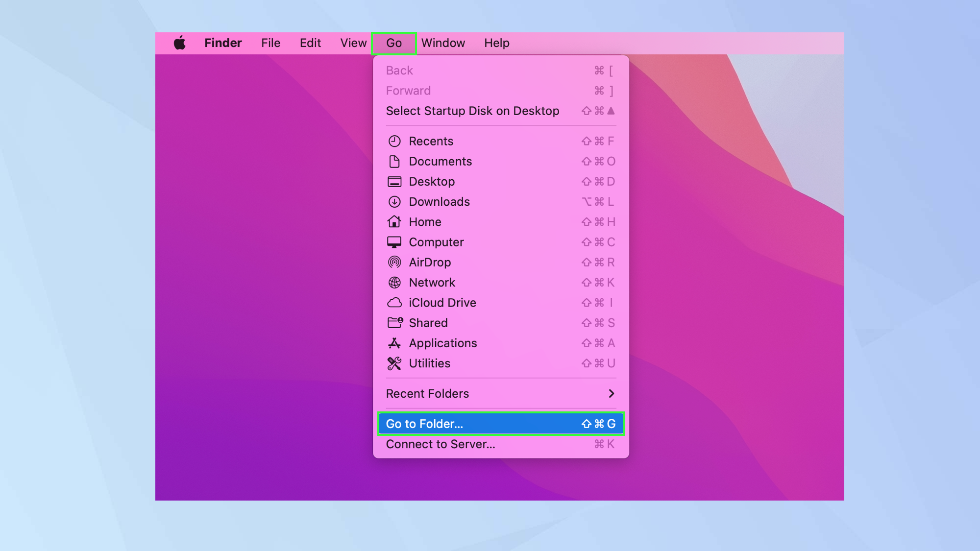
Task: Click the AirDrop radar icon
Action: (x=394, y=263)
